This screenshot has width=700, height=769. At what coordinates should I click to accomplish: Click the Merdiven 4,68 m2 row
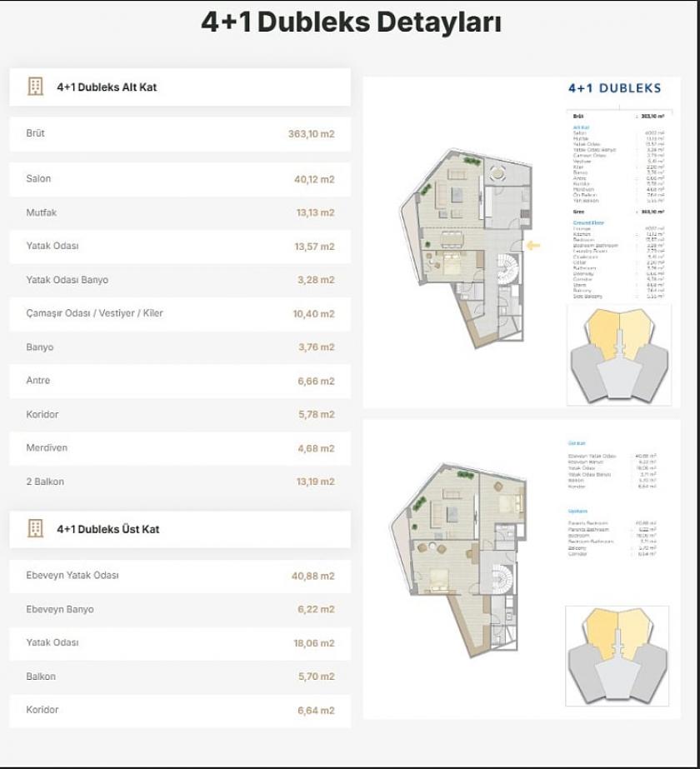click(x=179, y=448)
